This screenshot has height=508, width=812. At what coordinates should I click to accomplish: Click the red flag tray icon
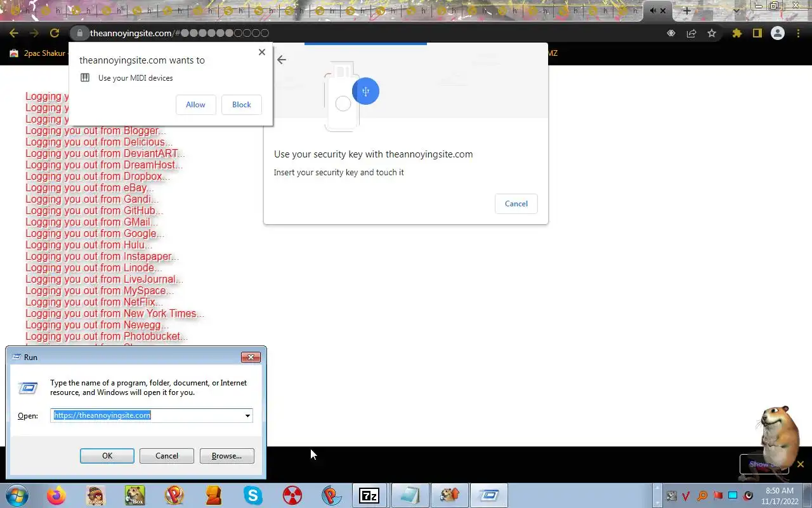point(717,495)
